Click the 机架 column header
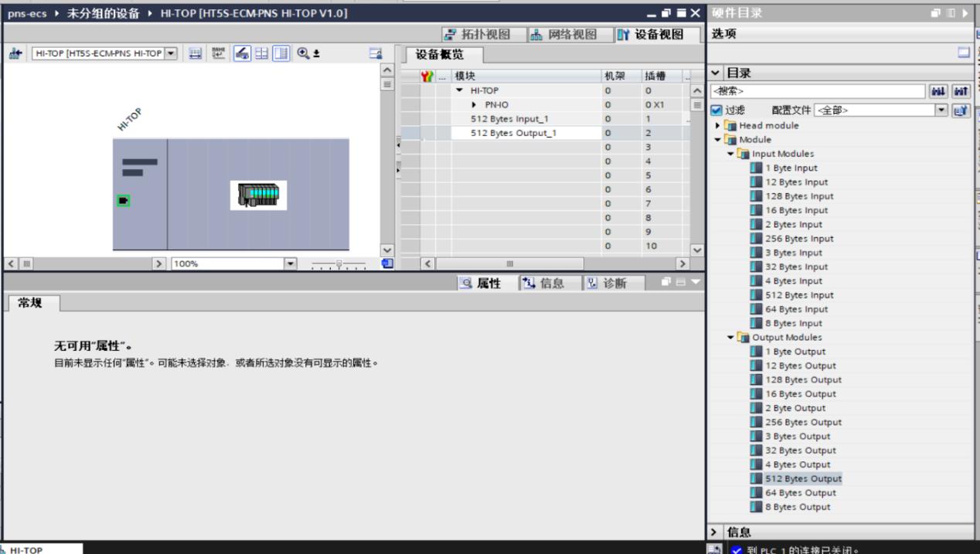The image size is (980, 554). (620, 76)
